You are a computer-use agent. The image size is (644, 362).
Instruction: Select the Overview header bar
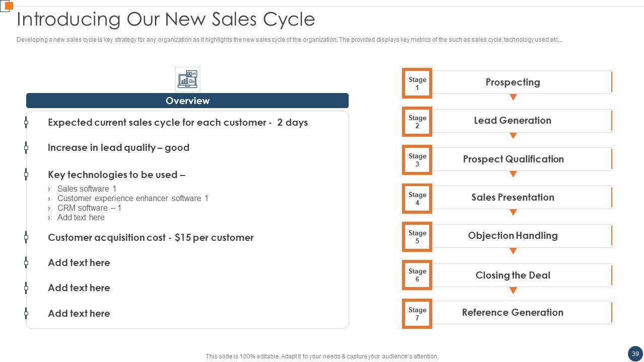[187, 101]
